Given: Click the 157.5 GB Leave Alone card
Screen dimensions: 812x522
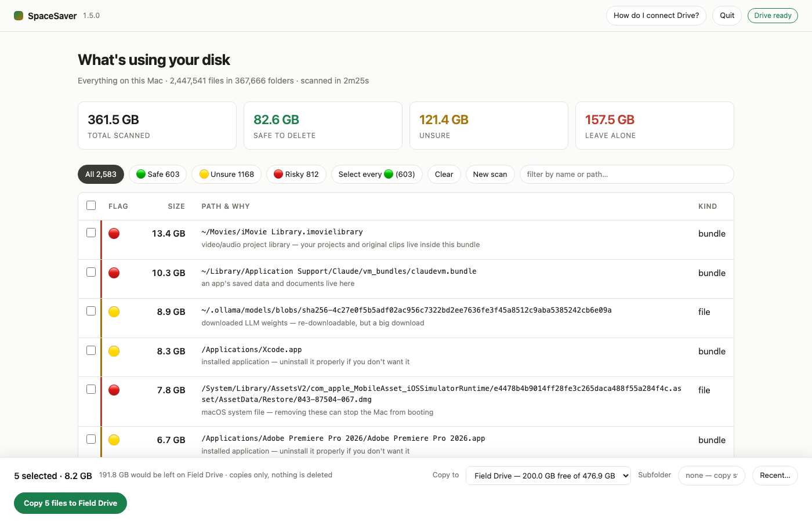Looking at the screenshot, I should point(655,126).
